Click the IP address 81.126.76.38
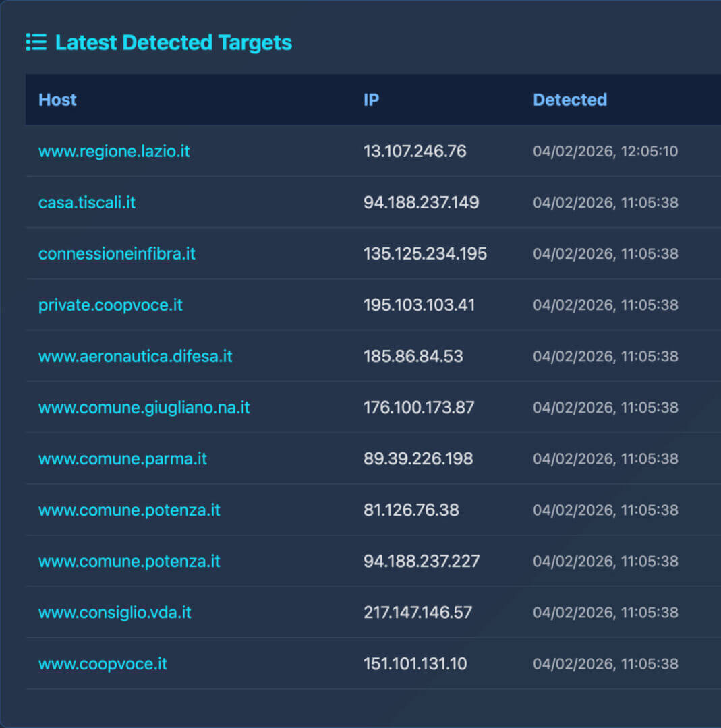Viewport: 721px width, 728px height. click(411, 510)
